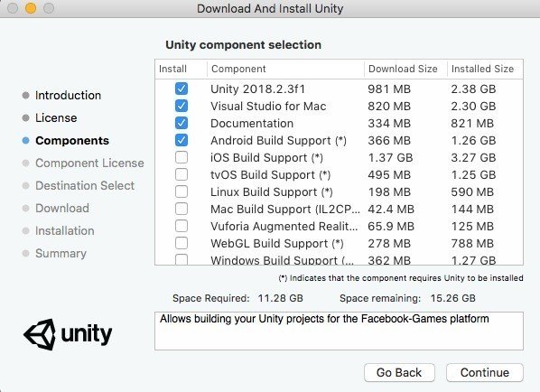Disable the Documentation component checkbox

[182, 123]
